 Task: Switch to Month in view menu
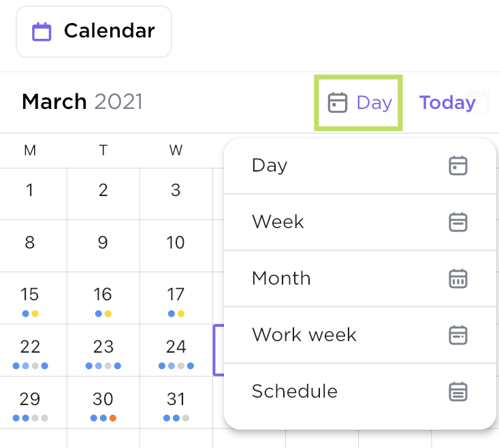coord(281,278)
